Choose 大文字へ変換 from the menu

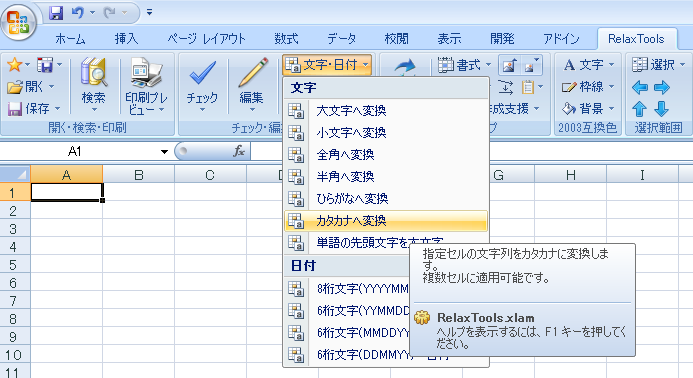(386, 111)
